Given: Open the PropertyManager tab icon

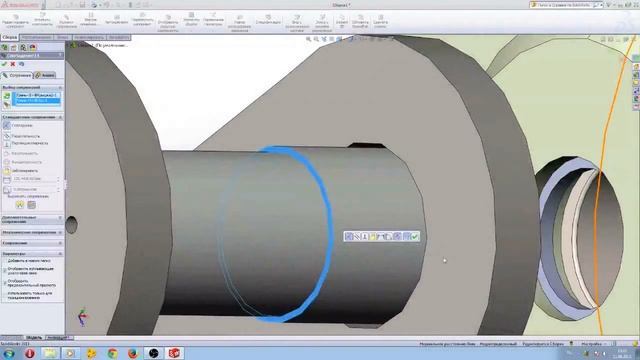Looking at the screenshot, I should [x=14, y=47].
